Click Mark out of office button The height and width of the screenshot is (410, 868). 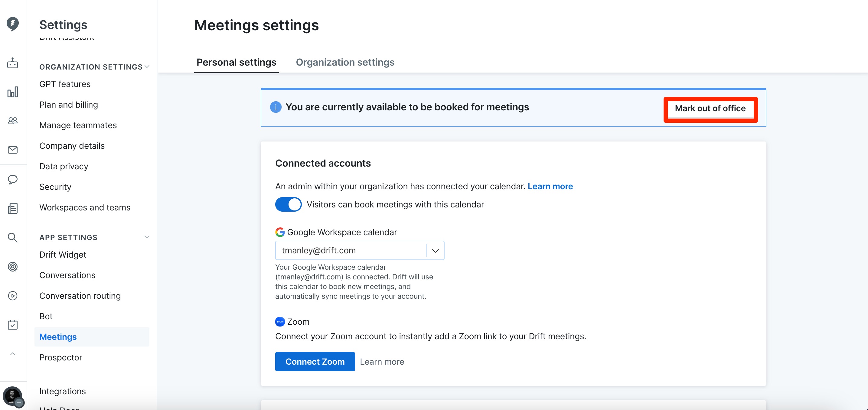click(710, 109)
